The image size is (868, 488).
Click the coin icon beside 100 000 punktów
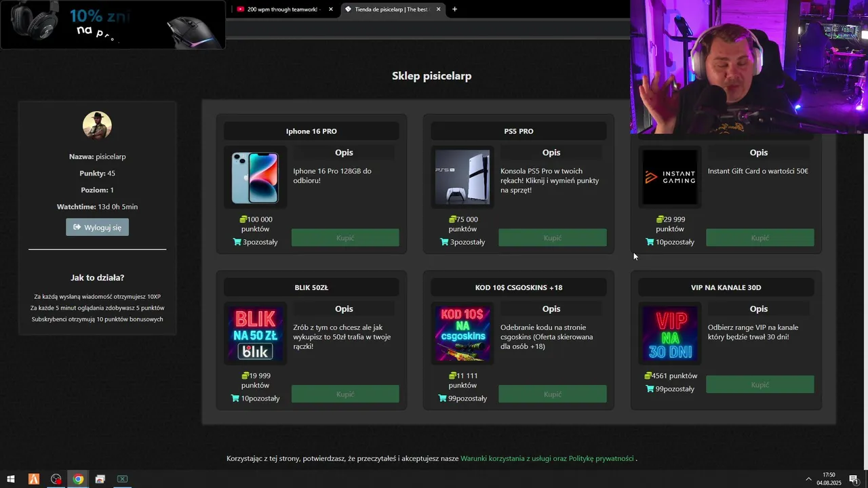click(243, 220)
